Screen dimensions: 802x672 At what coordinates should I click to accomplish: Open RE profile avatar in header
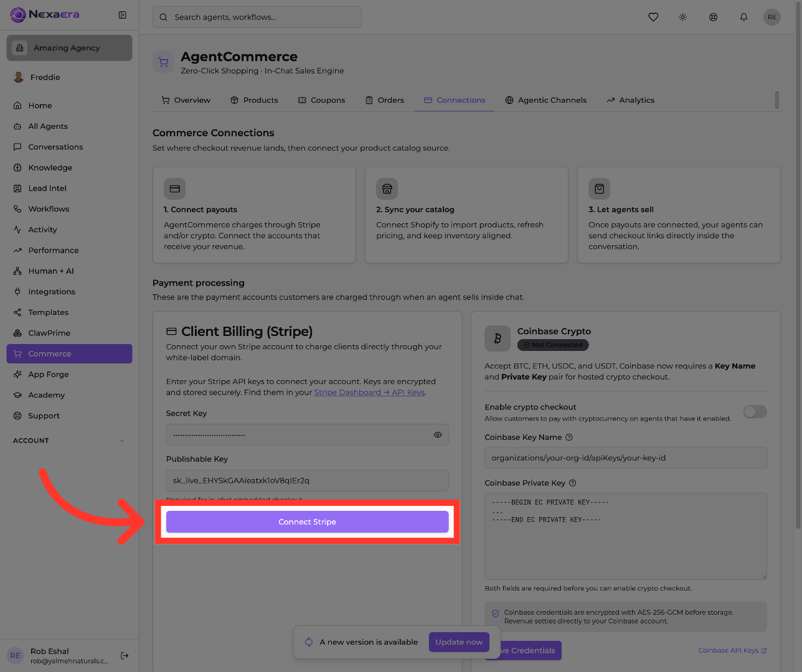point(772,17)
